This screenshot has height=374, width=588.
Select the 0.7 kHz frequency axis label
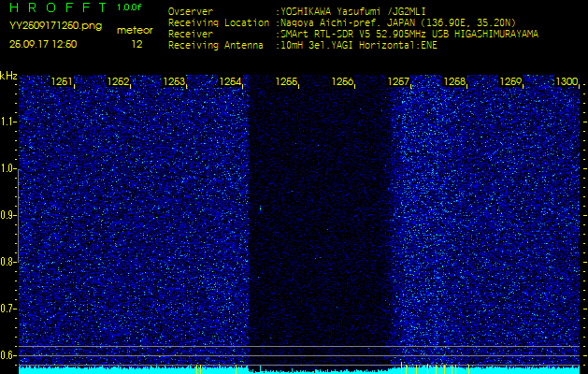click(8, 309)
